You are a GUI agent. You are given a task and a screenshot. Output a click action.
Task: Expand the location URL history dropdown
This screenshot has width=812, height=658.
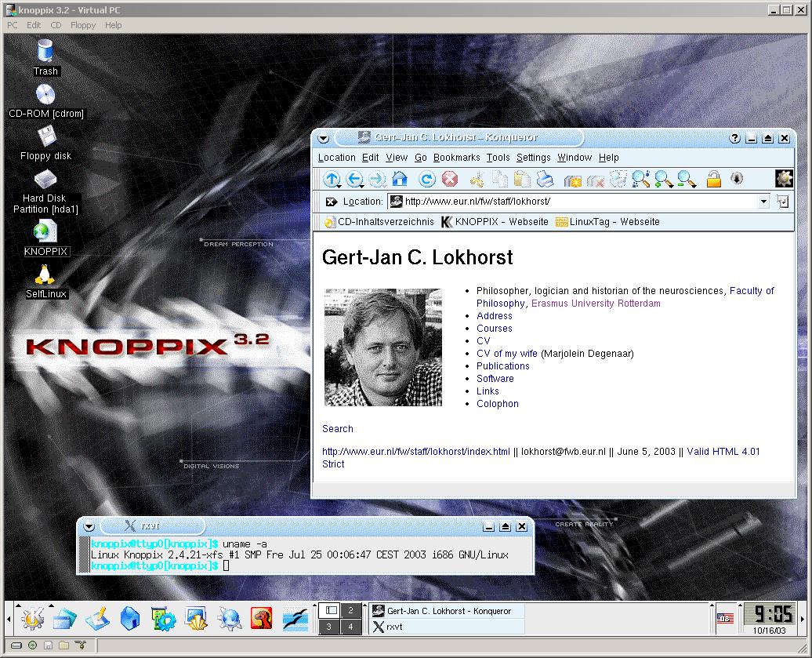click(764, 202)
